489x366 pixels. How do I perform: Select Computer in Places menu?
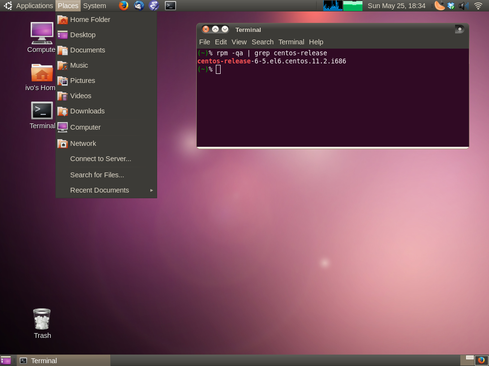tap(106, 127)
